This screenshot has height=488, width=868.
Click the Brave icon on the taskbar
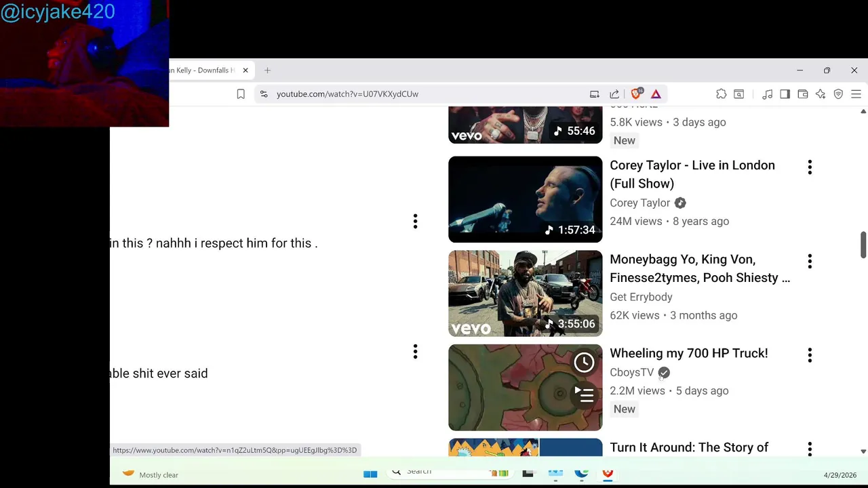[608, 473]
